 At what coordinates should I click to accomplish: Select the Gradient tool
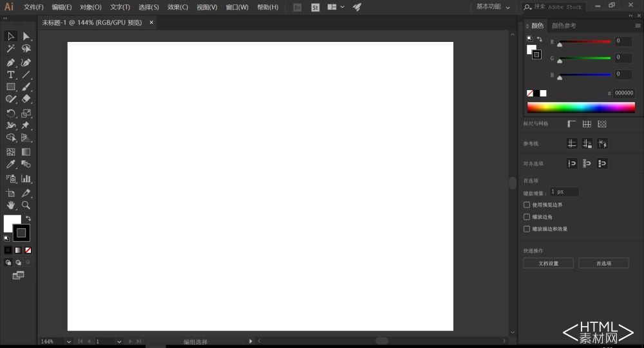[x=26, y=152]
